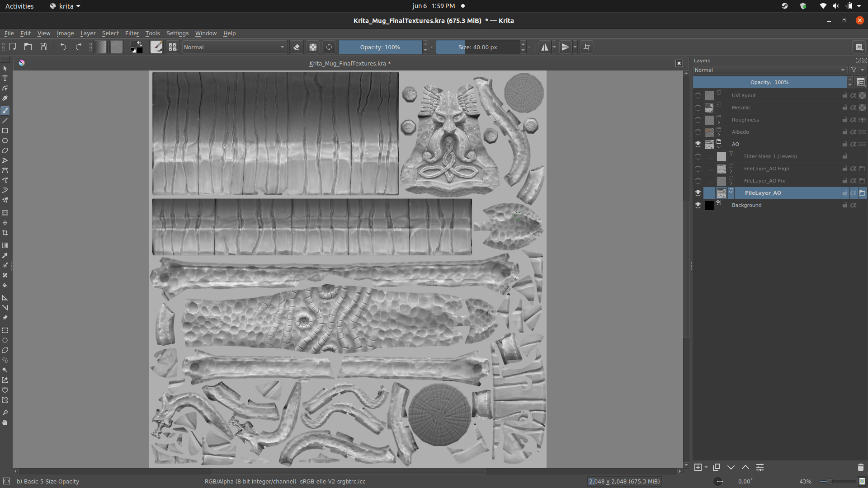Delete layer using the trash icon
The image size is (868, 488).
860,467
